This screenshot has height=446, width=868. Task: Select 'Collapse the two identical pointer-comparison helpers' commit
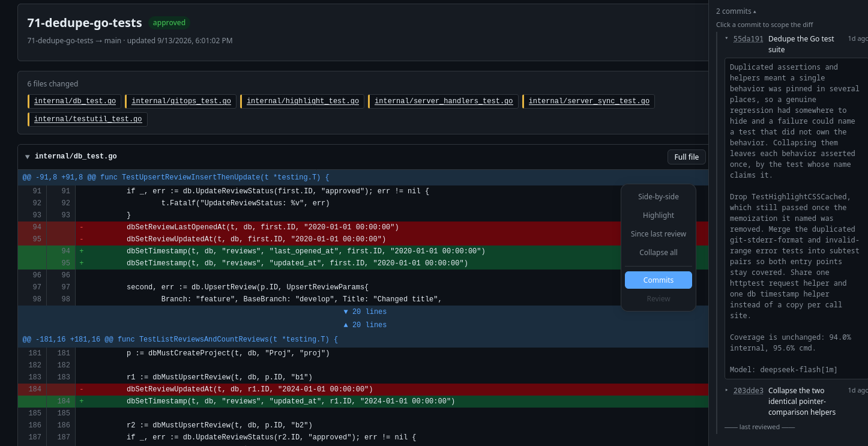[802, 402]
